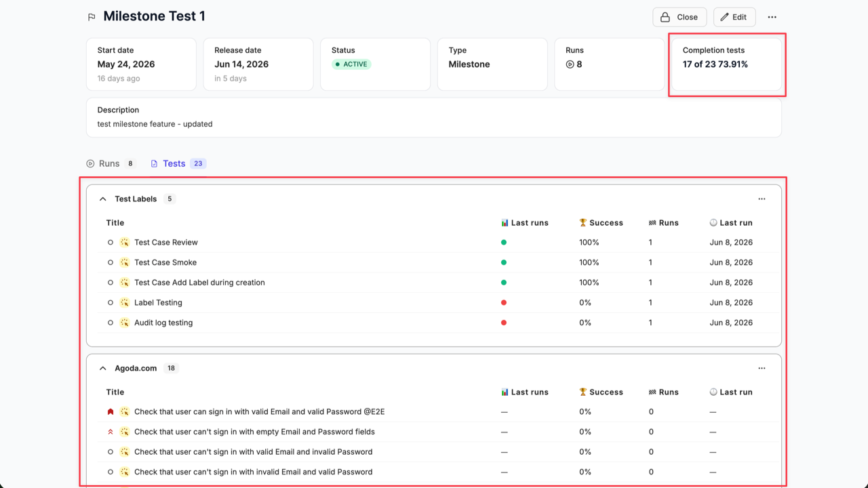The width and height of the screenshot is (868, 488).
Task: Open the Audit log testing test
Action: [163, 323]
